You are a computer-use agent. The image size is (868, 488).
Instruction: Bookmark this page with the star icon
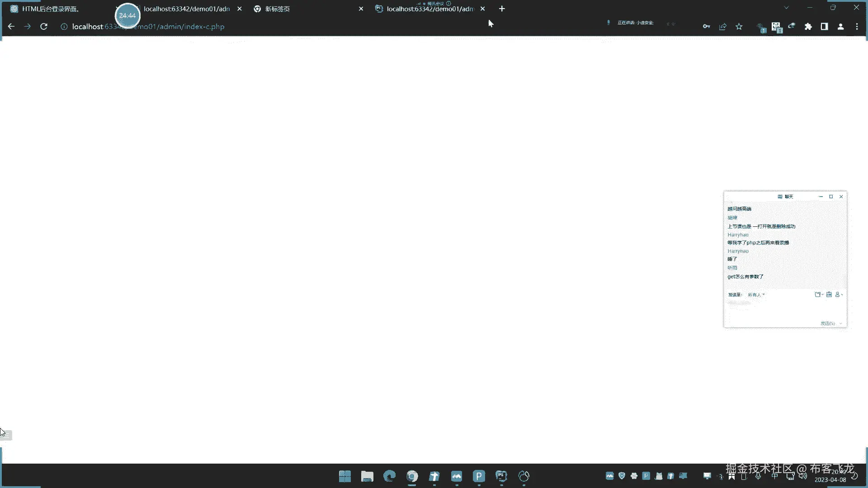pyautogui.click(x=739, y=27)
